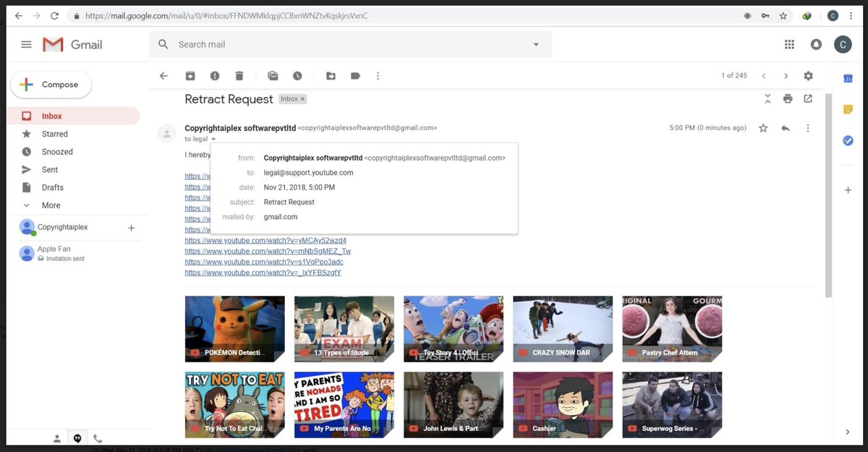Screen dimensions: 868x452
Task: Start new Hangouts chat plus icon
Action: [131, 228]
